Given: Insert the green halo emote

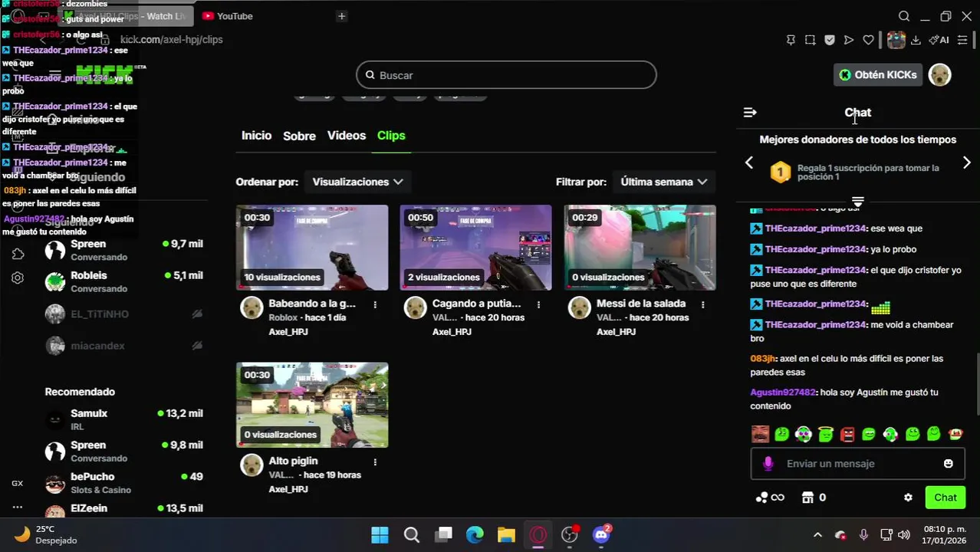Looking at the screenshot, I should click(825, 434).
